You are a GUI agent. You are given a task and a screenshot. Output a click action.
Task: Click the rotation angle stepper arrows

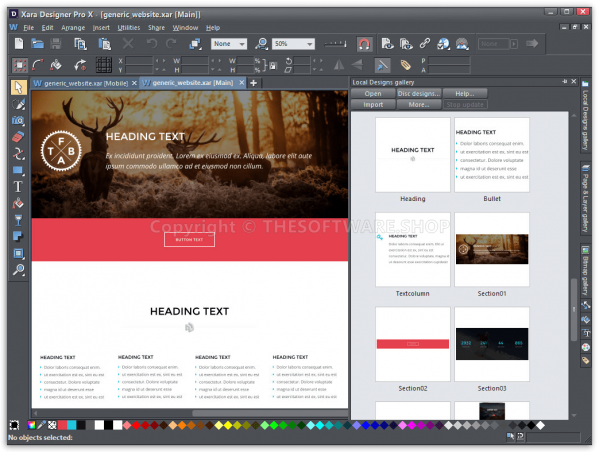tap(317, 60)
